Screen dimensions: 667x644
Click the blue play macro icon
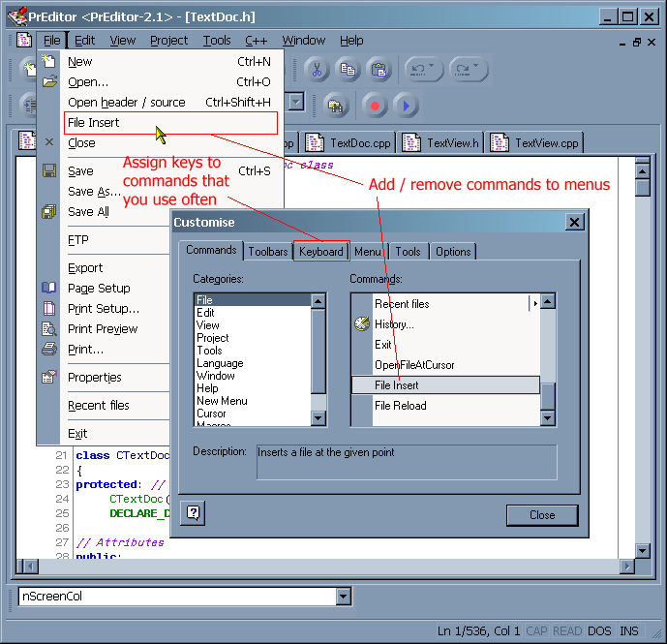(406, 106)
